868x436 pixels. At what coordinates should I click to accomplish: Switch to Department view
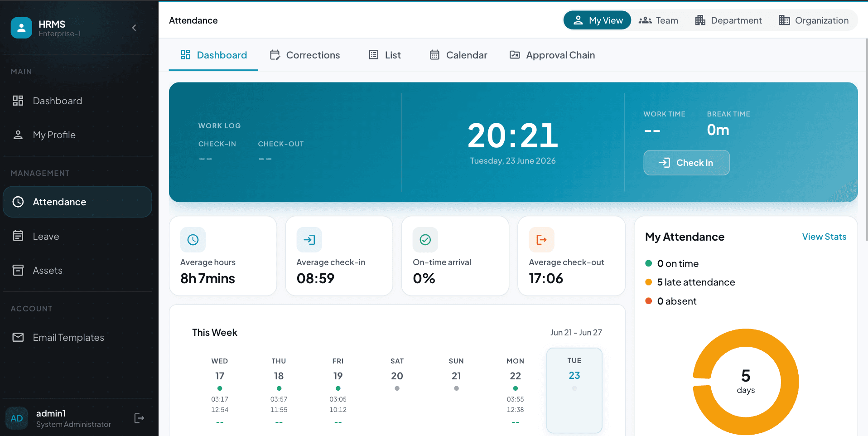(x=728, y=20)
